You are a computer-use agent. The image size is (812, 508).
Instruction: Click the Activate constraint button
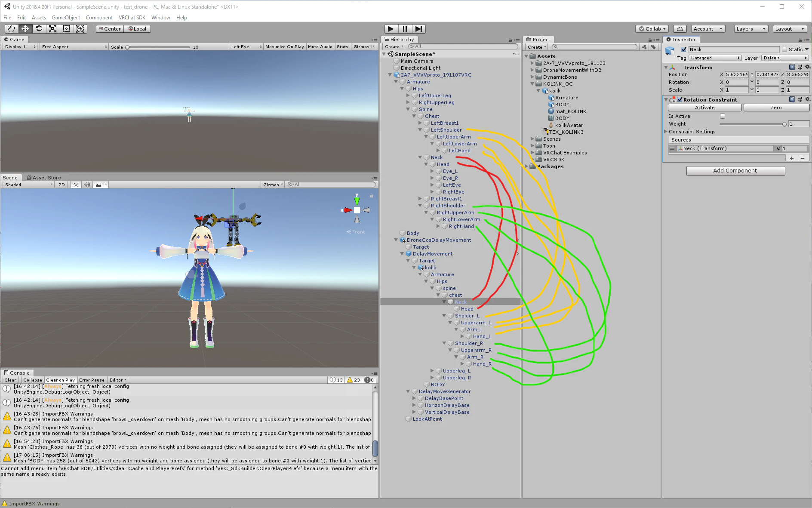(704, 108)
